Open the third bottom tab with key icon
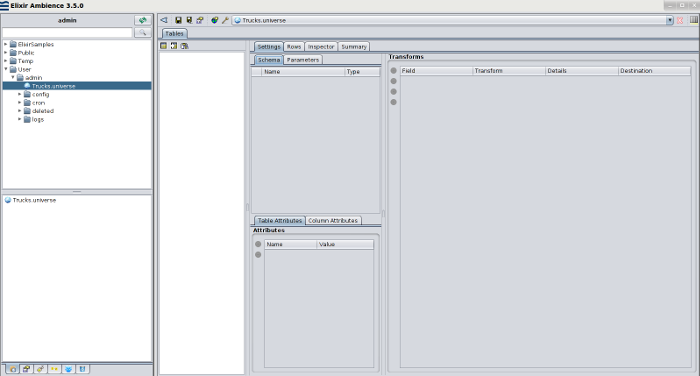The width and height of the screenshot is (700, 376). click(40, 369)
